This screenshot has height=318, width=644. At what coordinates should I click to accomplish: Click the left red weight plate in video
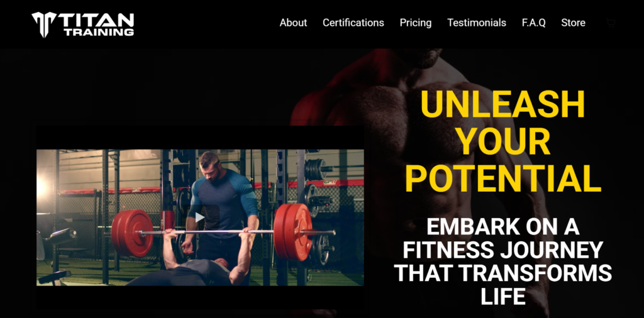pos(132,233)
